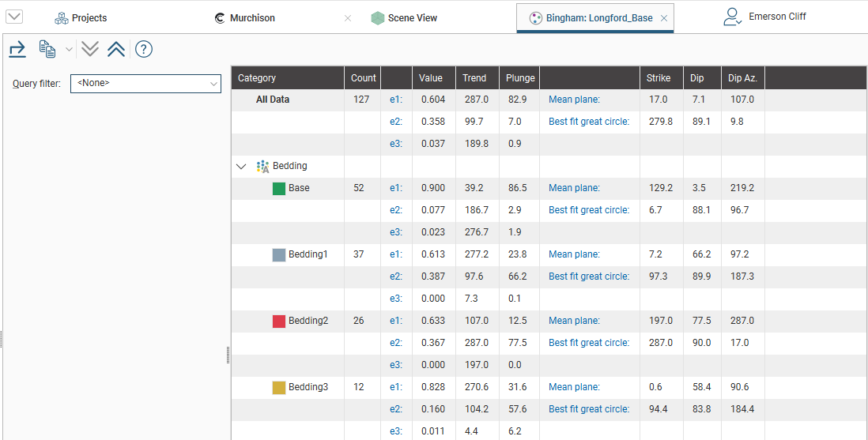Click the Mean plane link for All Data
The image size is (868, 440).
pos(574,100)
